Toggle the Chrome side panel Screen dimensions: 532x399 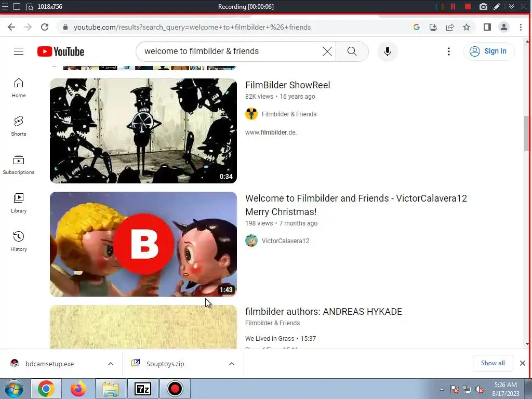coord(487,27)
